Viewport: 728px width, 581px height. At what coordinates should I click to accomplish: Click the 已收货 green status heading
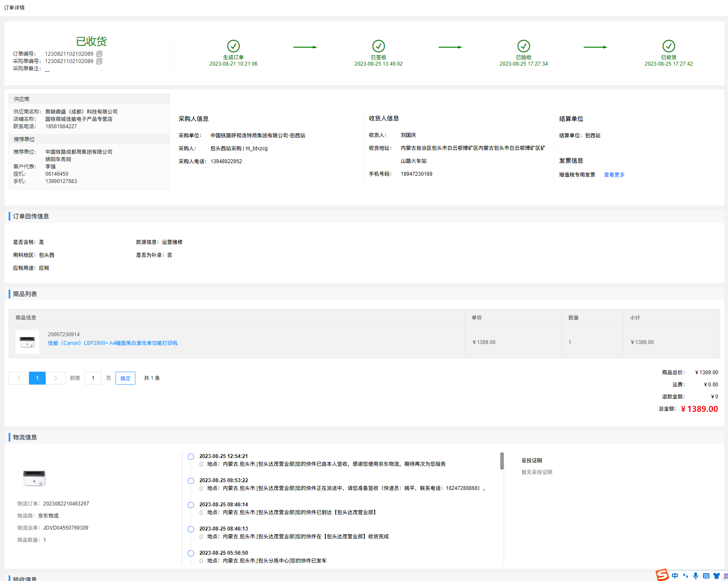point(91,41)
